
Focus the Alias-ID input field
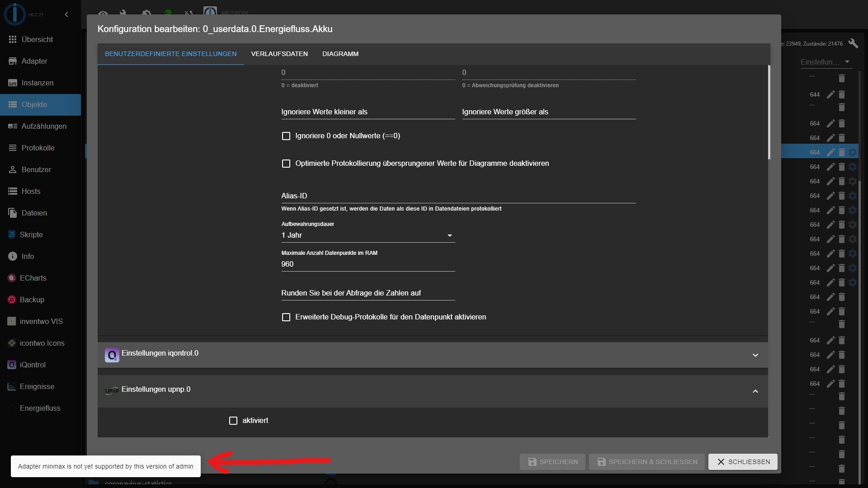point(458,196)
